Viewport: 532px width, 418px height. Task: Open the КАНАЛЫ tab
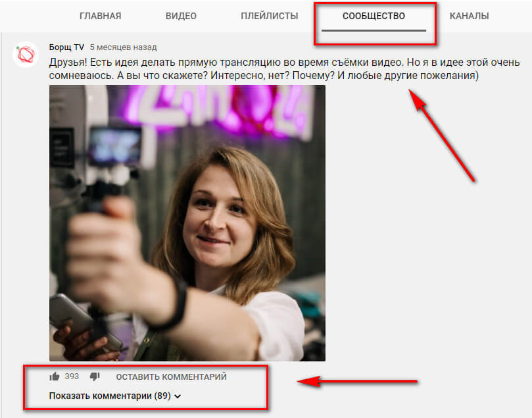(469, 16)
